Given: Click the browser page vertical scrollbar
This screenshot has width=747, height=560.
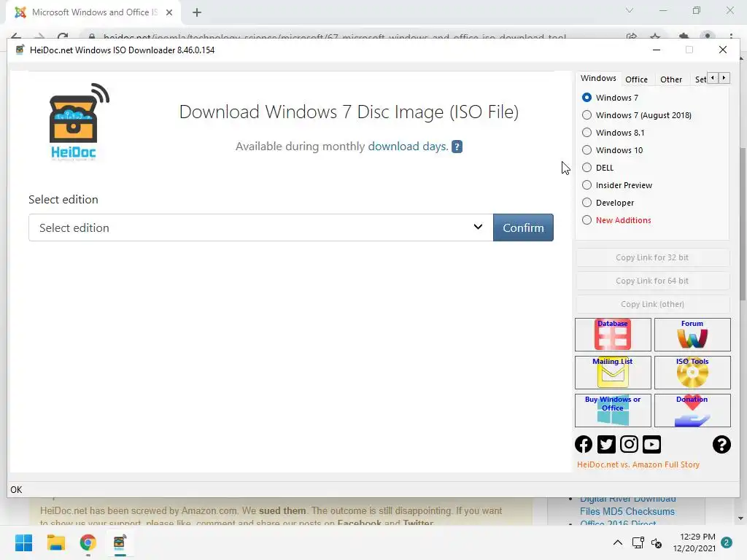Looking at the screenshot, I should pyautogui.click(x=742, y=224).
